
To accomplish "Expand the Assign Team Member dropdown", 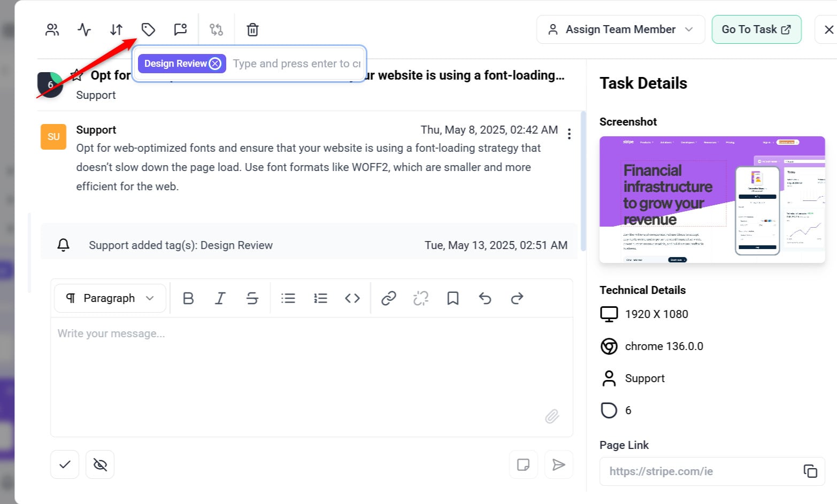I will point(620,29).
